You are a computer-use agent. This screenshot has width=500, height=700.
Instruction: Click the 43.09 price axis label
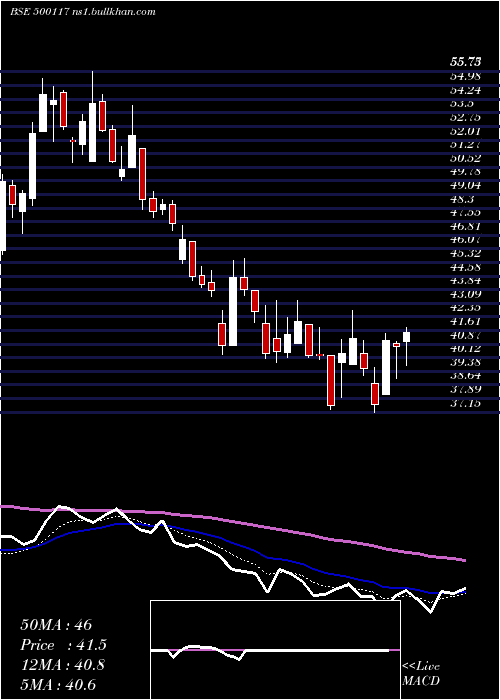pos(465,294)
